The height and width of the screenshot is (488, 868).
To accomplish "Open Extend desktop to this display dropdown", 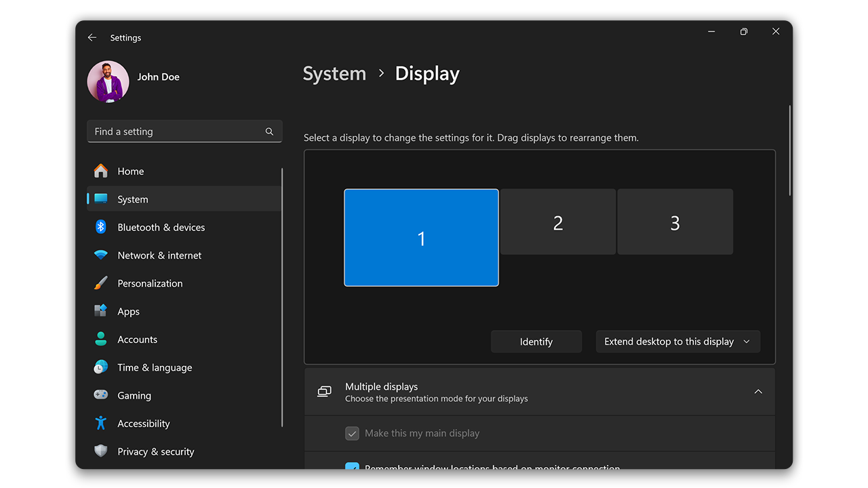I will coord(677,342).
